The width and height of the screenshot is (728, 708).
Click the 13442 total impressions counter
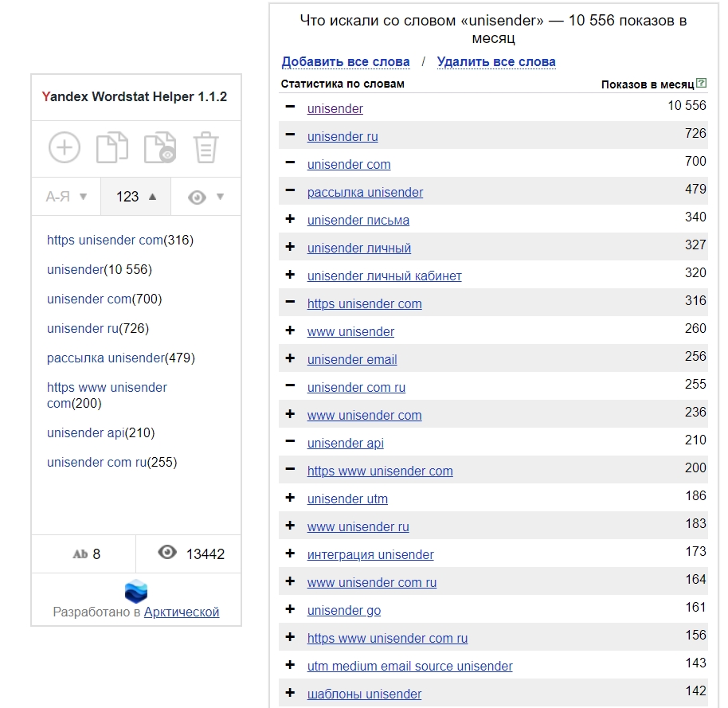point(191,553)
